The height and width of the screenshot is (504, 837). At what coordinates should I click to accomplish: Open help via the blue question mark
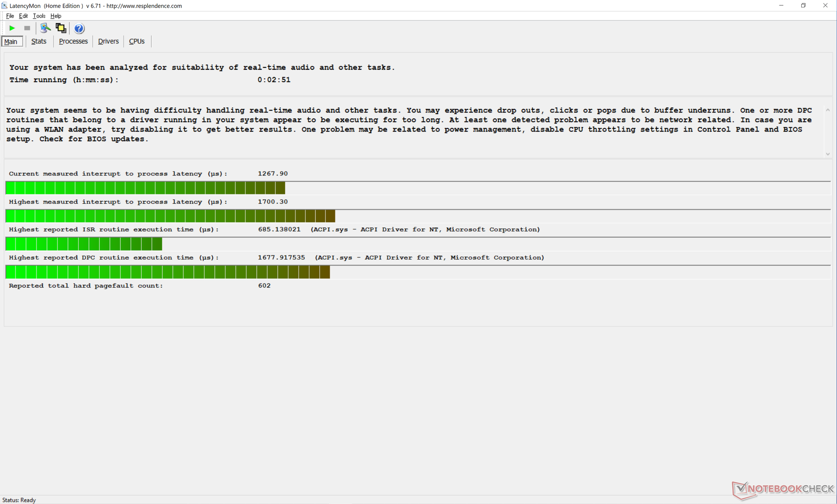click(x=79, y=28)
